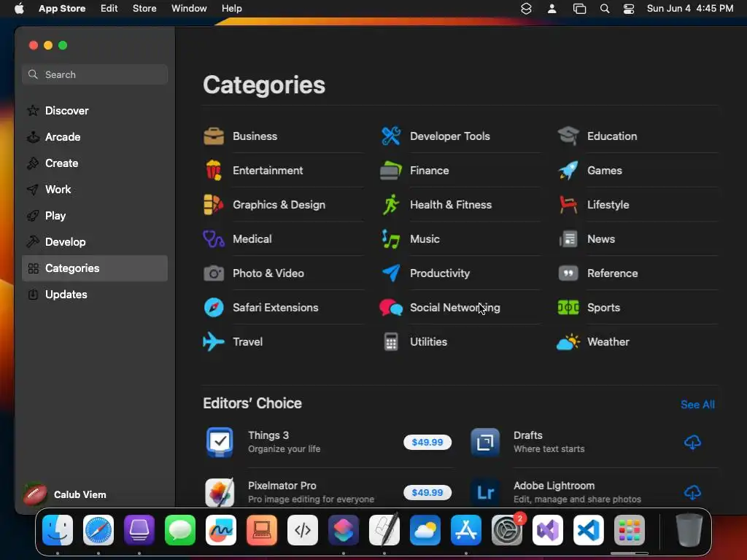Click the Reference quote icon
Image resolution: width=747 pixels, height=560 pixels.
pos(568,273)
